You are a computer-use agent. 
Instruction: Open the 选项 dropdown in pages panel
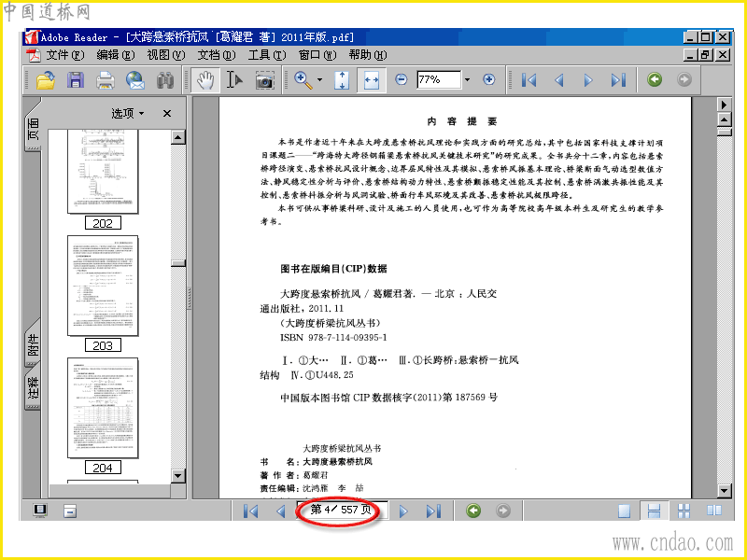click(x=128, y=113)
